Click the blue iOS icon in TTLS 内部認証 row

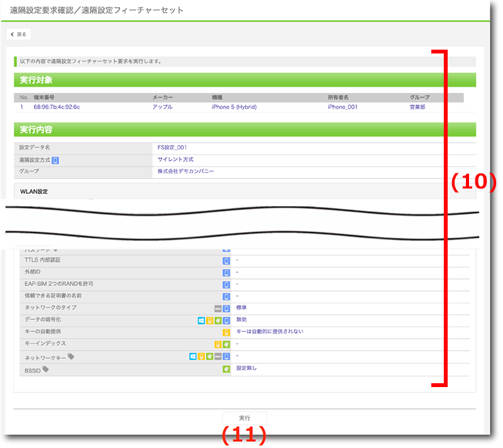click(x=226, y=261)
